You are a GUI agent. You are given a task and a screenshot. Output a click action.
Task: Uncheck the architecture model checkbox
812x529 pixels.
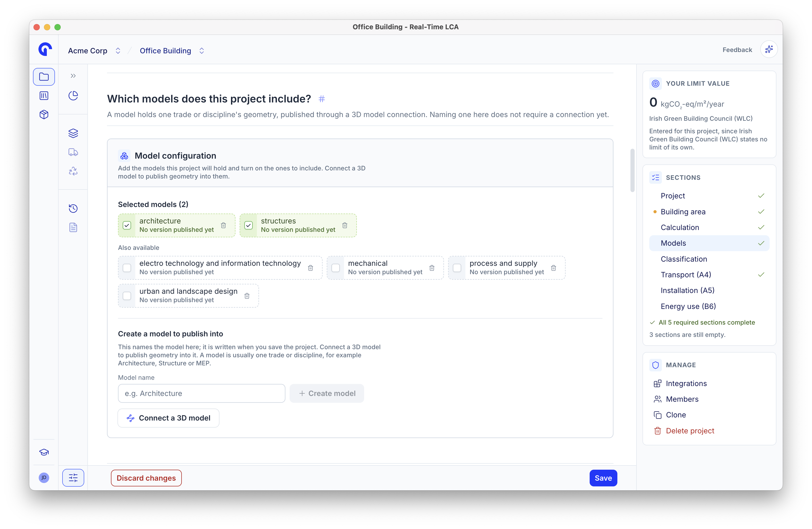(127, 225)
